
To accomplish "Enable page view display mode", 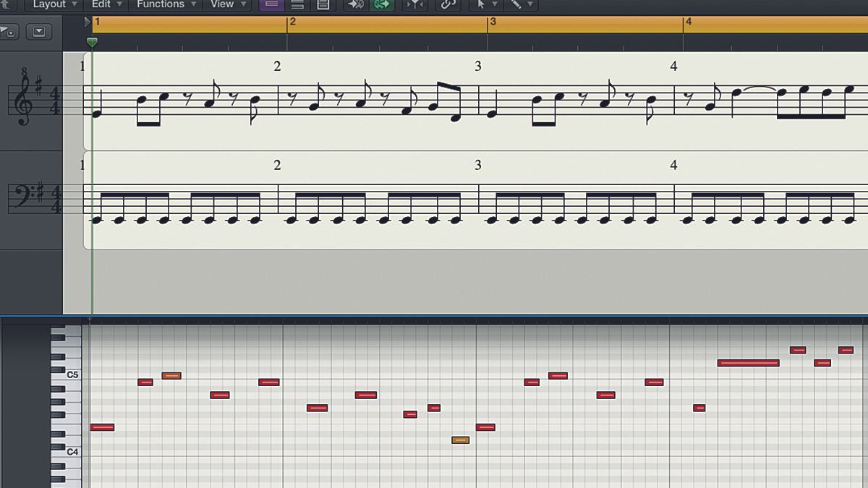I will pyautogui.click(x=323, y=6).
